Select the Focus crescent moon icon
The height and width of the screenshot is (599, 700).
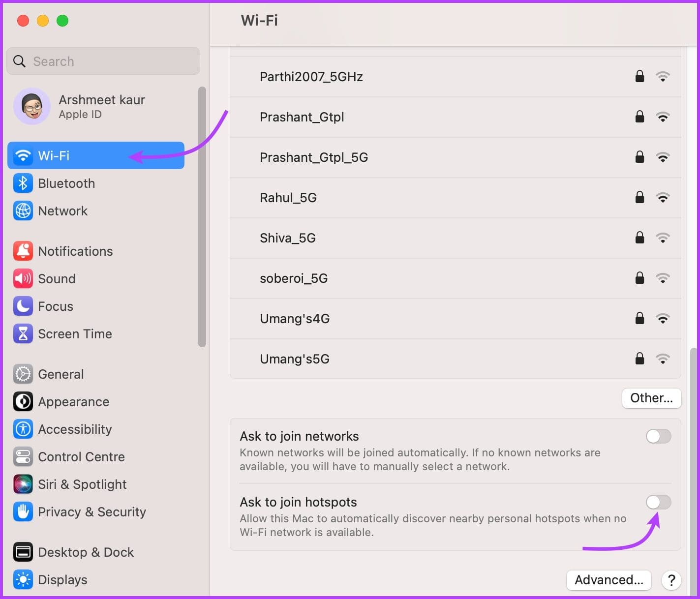point(23,306)
